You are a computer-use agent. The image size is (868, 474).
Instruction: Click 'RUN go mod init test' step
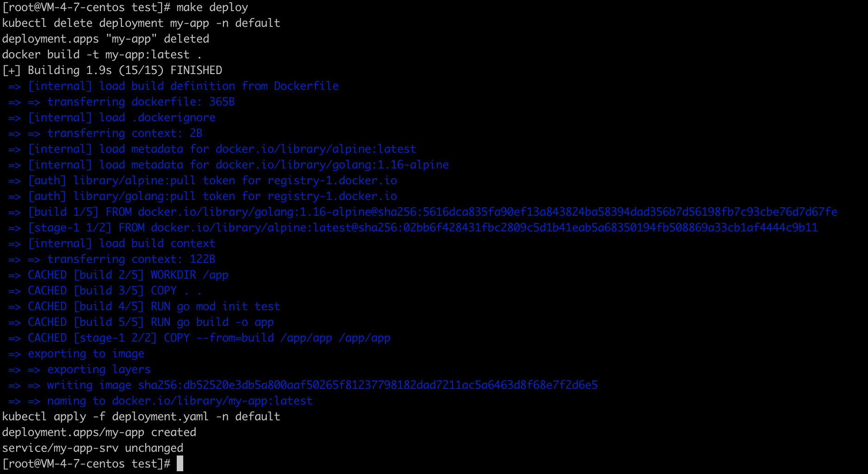tap(216, 306)
